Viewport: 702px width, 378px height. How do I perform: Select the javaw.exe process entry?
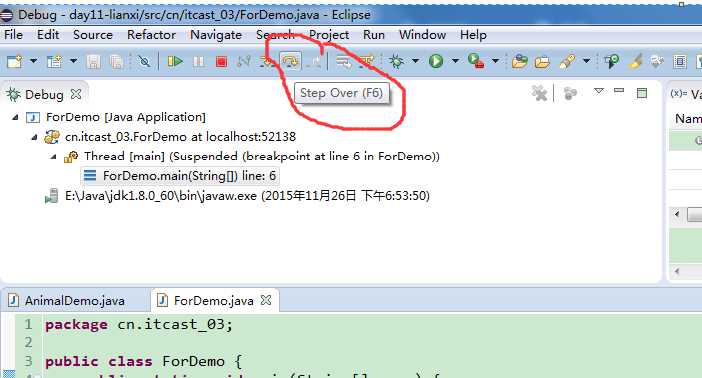click(x=247, y=196)
